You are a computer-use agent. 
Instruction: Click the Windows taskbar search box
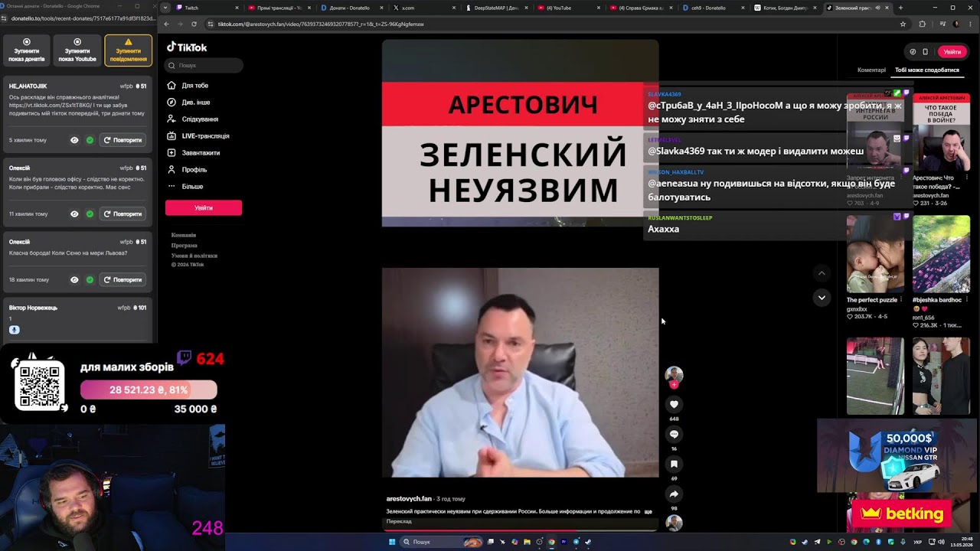click(442, 542)
